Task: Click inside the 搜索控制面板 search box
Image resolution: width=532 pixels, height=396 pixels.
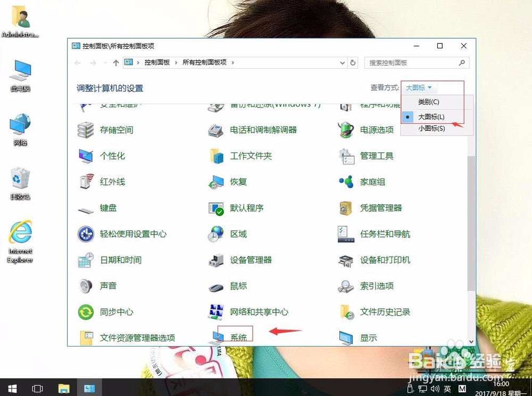Action: (415, 62)
